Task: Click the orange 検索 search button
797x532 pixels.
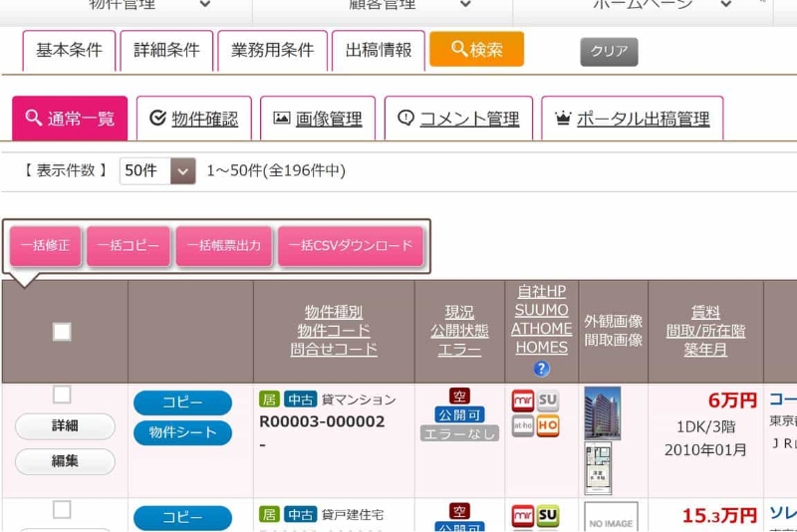Action: 476,49
